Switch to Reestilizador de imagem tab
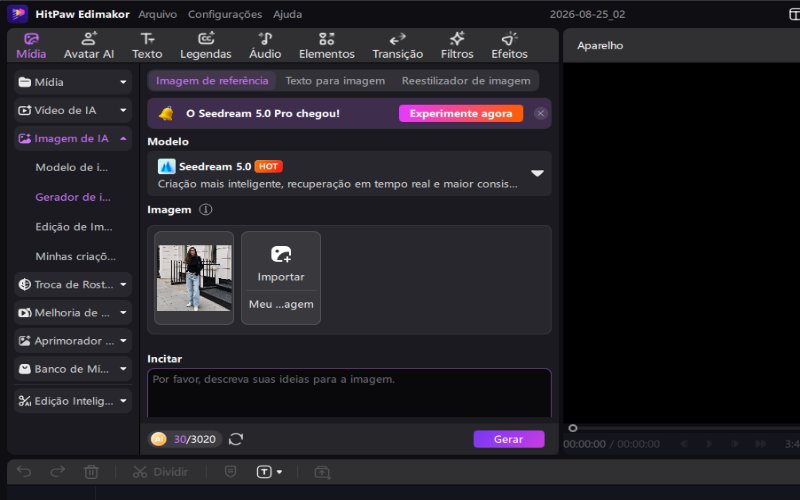This screenshot has height=500, width=800. 466,81
